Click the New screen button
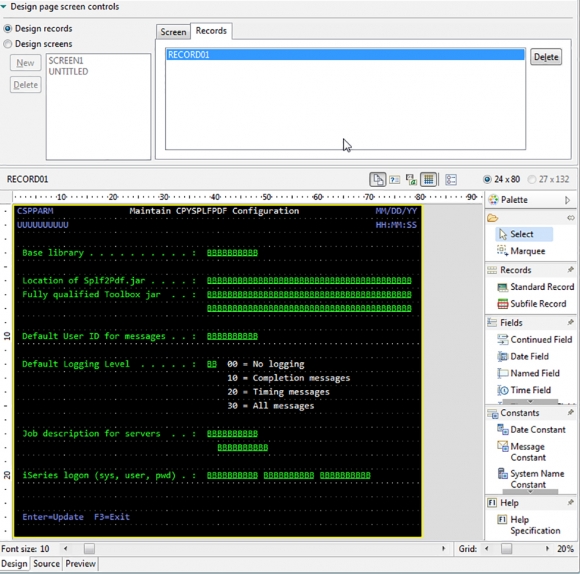The width and height of the screenshot is (580, 574). [26, 63]
